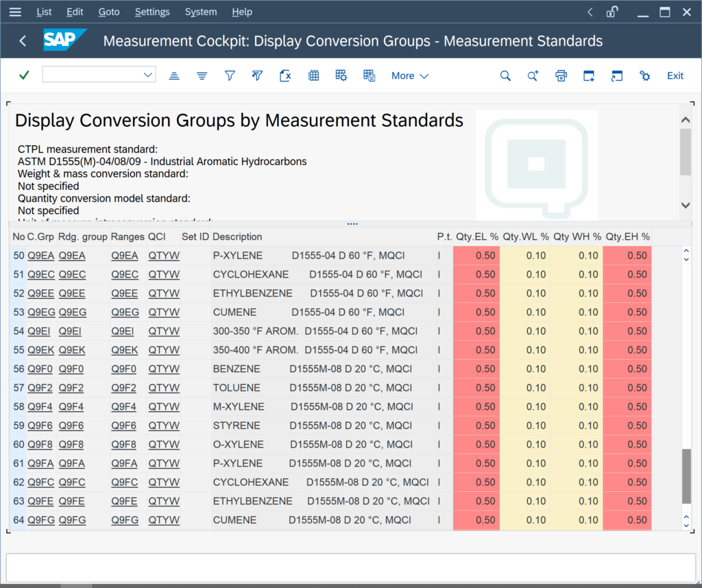Viewport: 702px width, 588px height.
Task: Open the hamburger menu in the title bar
Action: (x=15, y=12)
